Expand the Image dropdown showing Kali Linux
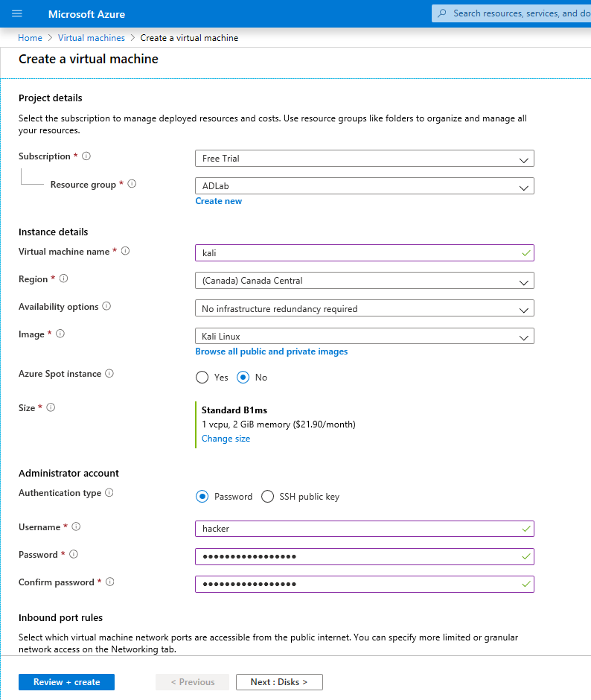Screen dimensions: 591x700 point(365,336)
